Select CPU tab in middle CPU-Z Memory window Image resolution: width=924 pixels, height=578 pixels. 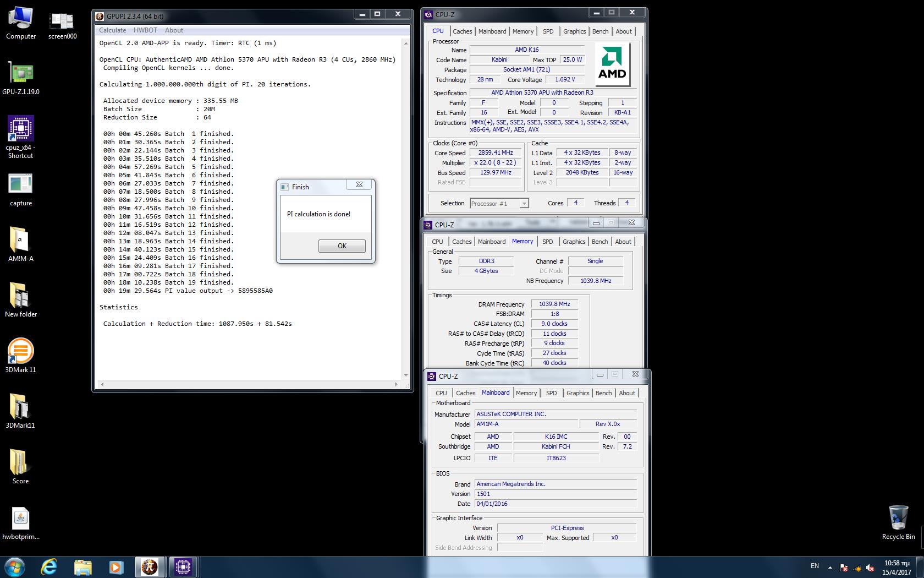pos(437,242)
